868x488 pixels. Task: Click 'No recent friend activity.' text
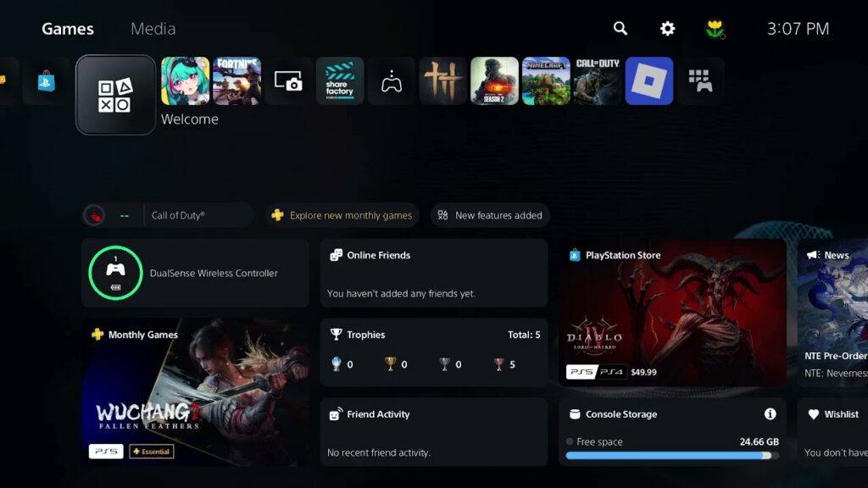click(x=379, y=452)
